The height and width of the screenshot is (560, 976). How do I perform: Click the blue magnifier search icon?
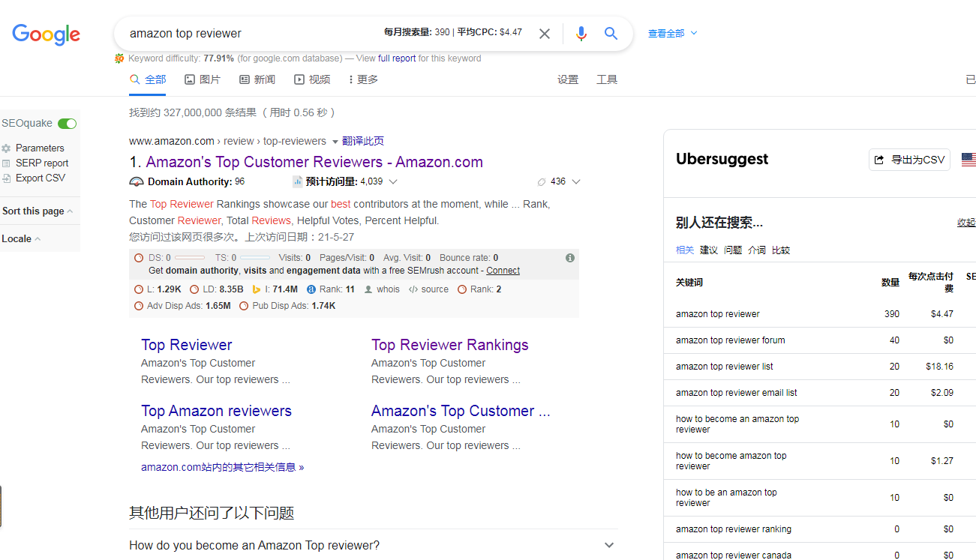pos(611,34)
